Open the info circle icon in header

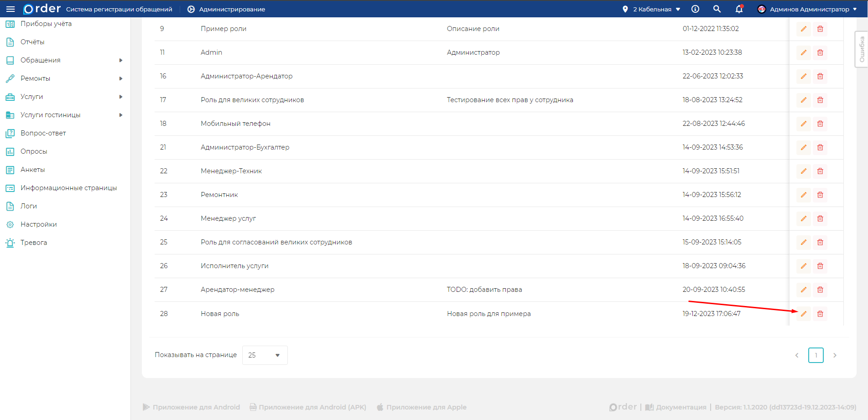pyautogui.click(x=695, y=9)
